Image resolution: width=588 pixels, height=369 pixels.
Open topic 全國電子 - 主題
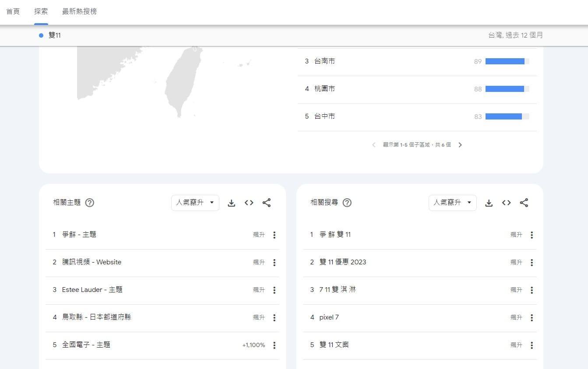tap(86, 345)
